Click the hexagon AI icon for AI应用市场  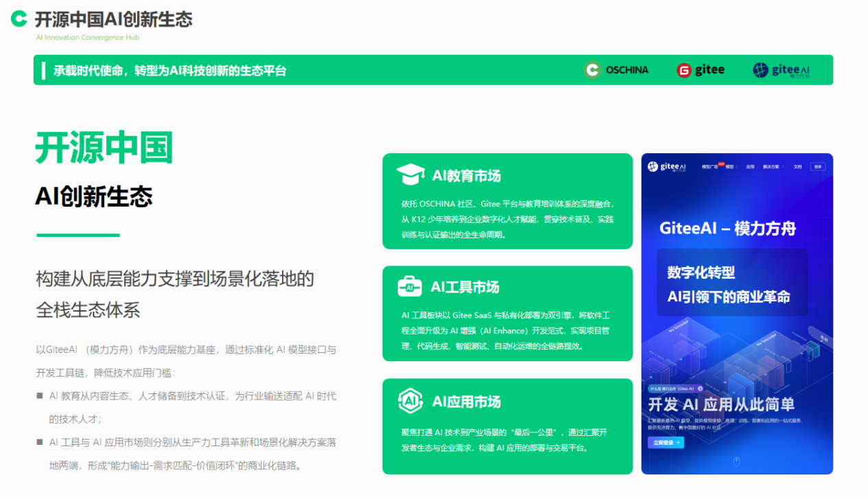click(410, 402)
